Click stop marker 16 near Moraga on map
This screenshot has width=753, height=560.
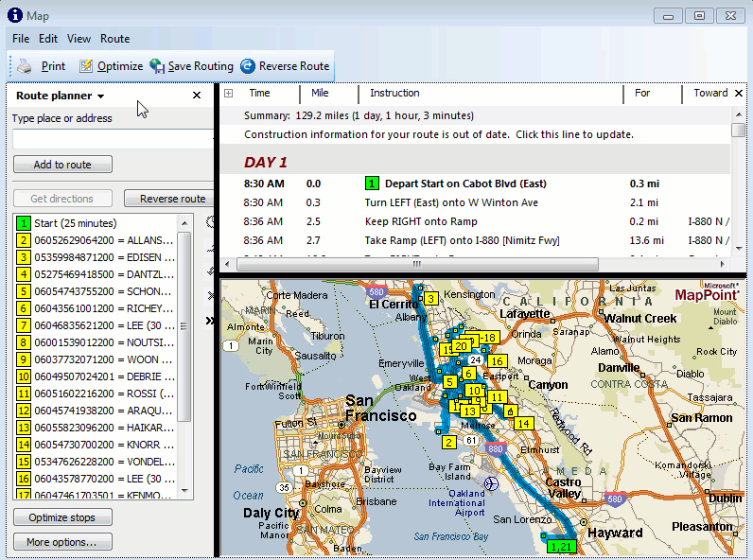(x=497, y=361)
